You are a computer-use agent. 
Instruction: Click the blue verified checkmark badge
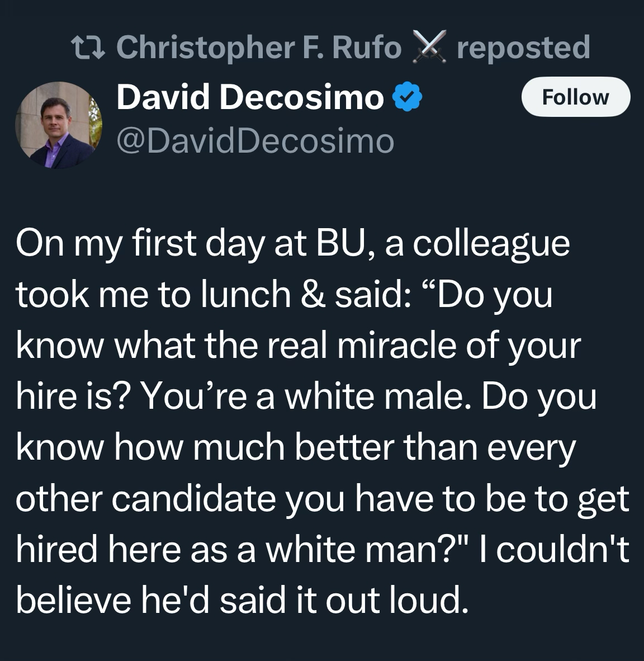(408, 98)
